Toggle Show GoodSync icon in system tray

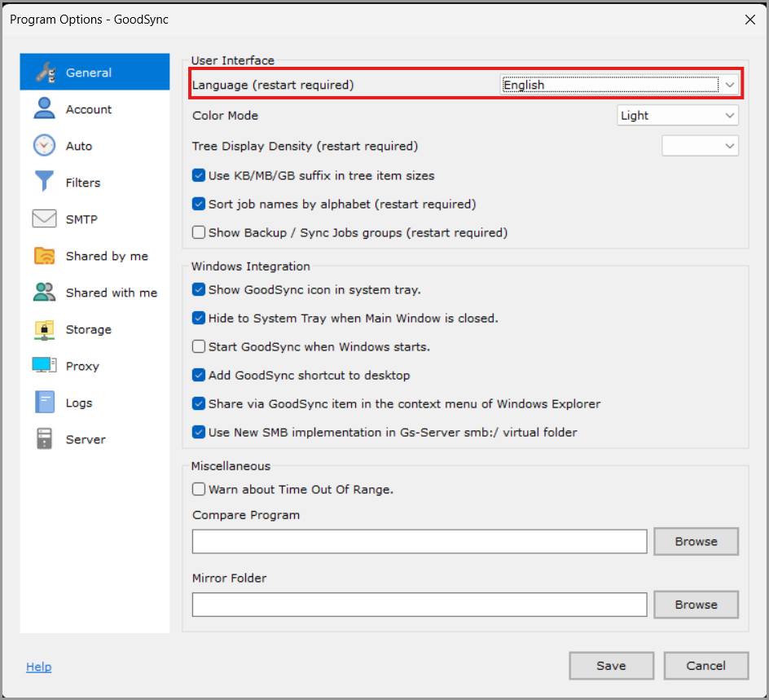click(x=199, y=290)
